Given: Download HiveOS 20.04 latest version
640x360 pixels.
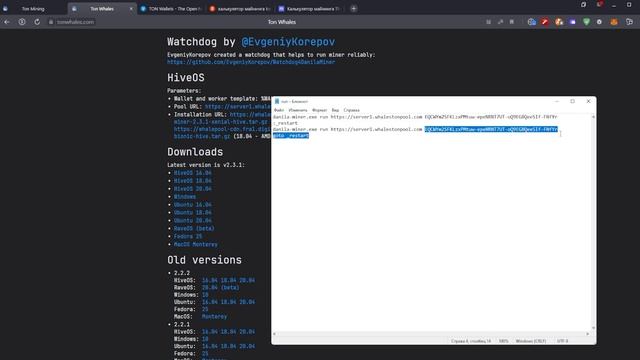Looking at the screenshot, I should [x=193, y=189].
